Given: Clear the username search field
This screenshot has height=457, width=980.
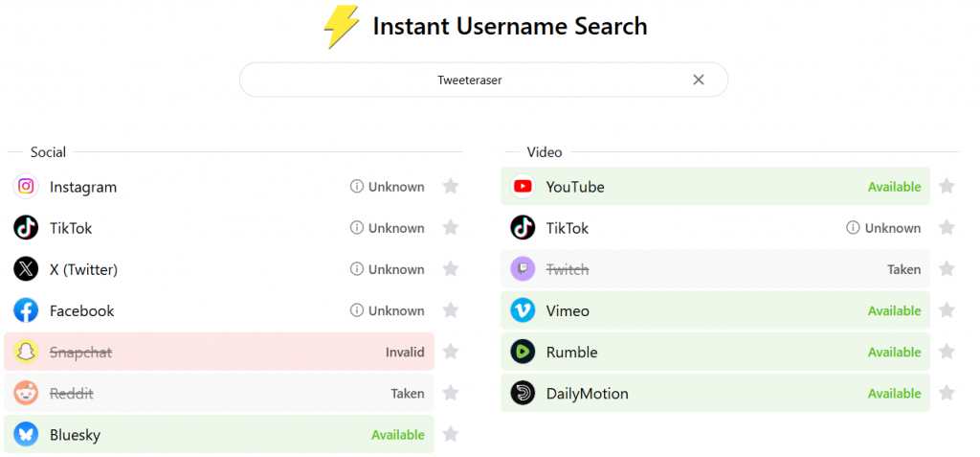Looking at the screenshot, I should [699, 80].
